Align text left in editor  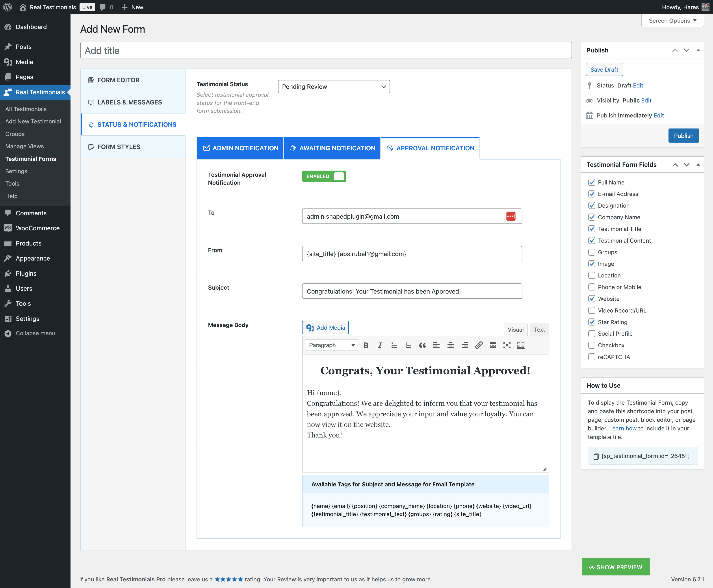tap(436, 345)
